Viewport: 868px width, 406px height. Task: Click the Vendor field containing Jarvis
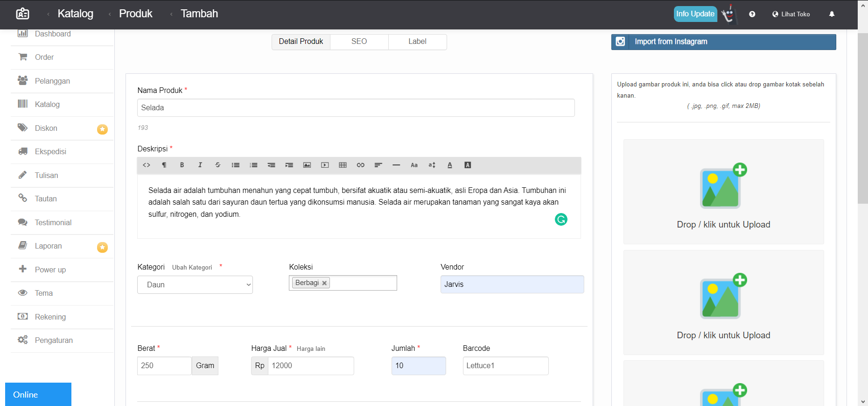[x=512, y=285]
